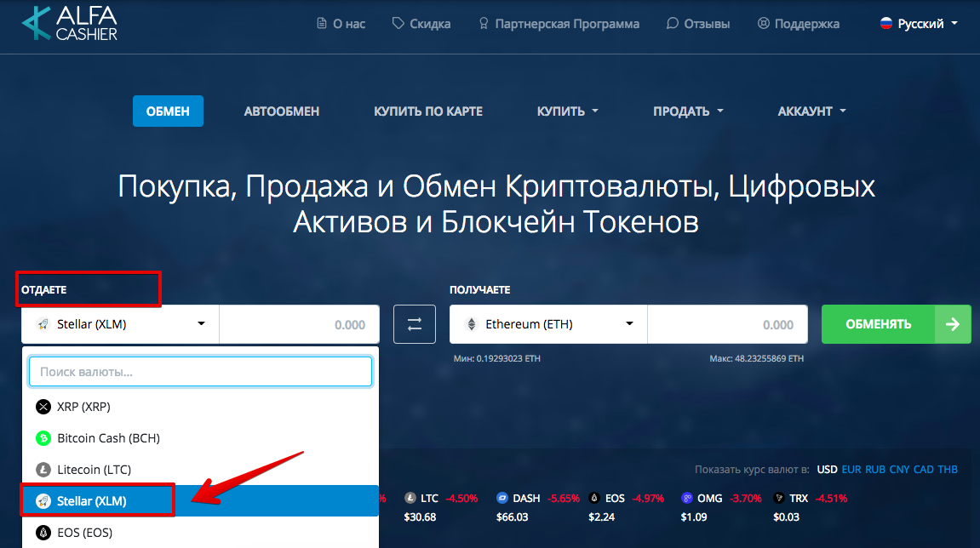Viewport: 980px width, 548px height.
Task: Choose XRP (XRP) from the currency list
Action: point(201,407)
